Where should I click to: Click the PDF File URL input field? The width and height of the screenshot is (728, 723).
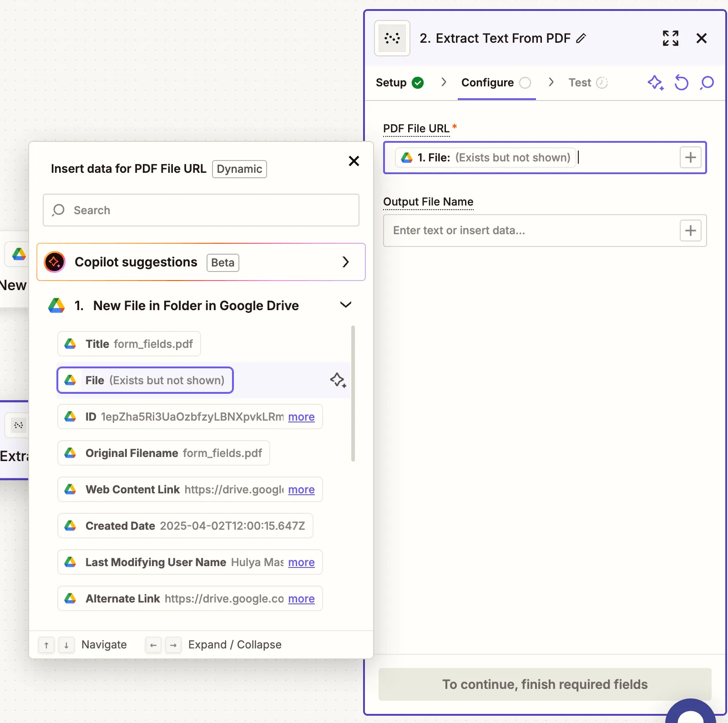(x=545, y=158)
